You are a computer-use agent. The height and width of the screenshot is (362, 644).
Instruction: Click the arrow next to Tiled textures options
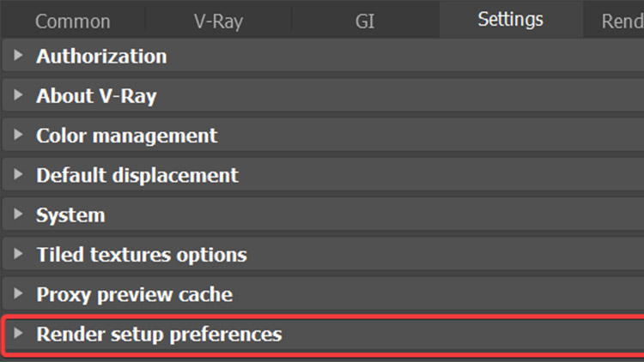[x=20, y=255]
